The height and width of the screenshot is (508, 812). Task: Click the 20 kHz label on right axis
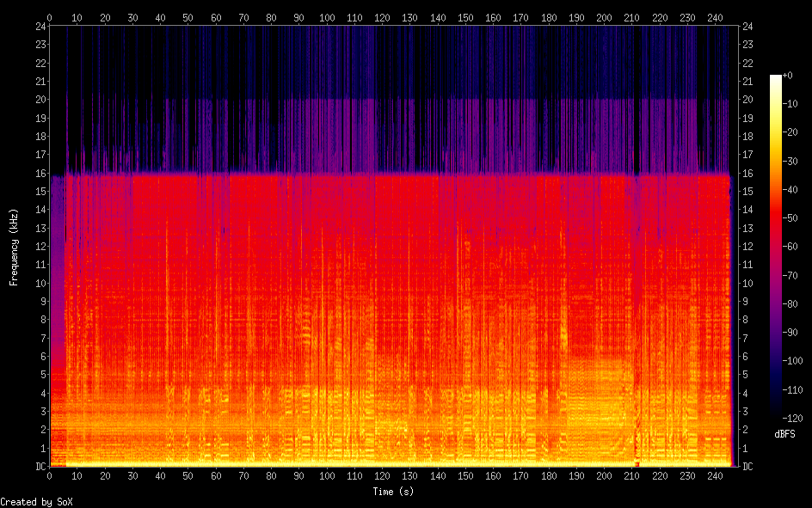coord(747,100)
